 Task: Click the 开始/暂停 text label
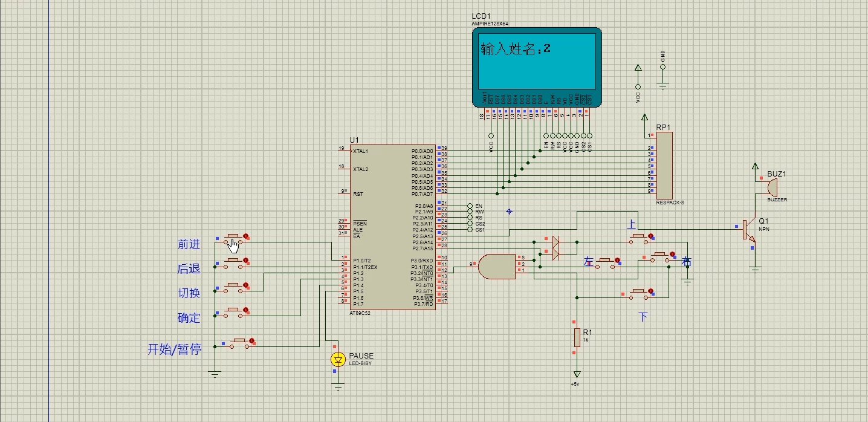click(x=175, y=349)
